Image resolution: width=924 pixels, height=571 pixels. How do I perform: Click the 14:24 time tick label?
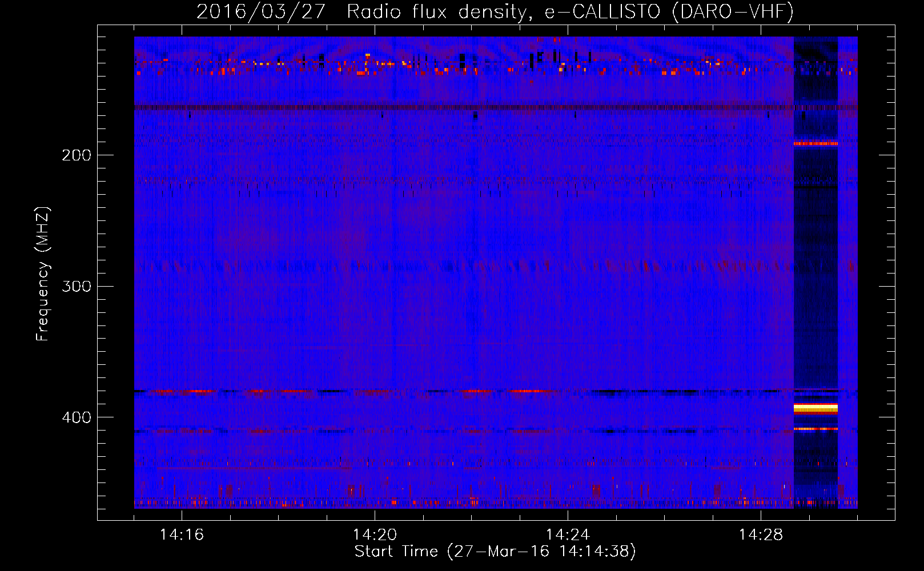568,534
